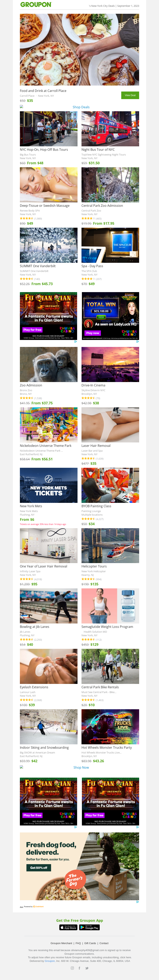Open Central Park Zoo Admission title
159x980 pixels.
click(x=102, y=205)
